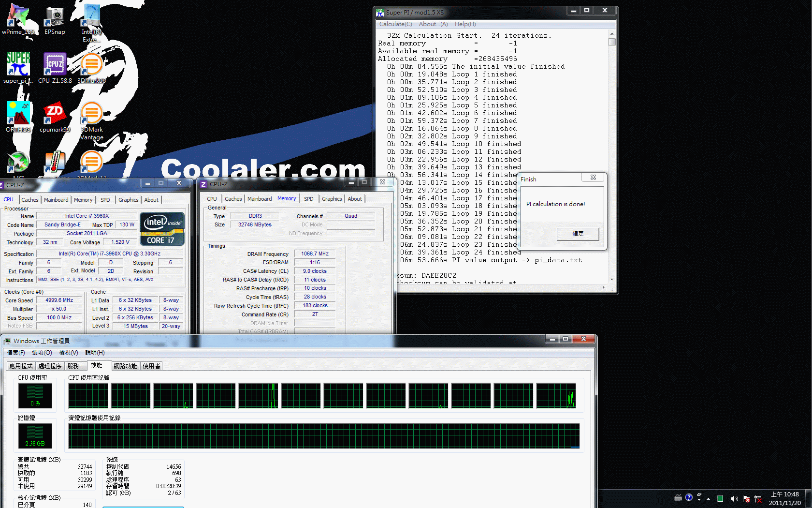Click the Core Voltage 1.520 V value
812x508 pixels.
click(120, 242)
